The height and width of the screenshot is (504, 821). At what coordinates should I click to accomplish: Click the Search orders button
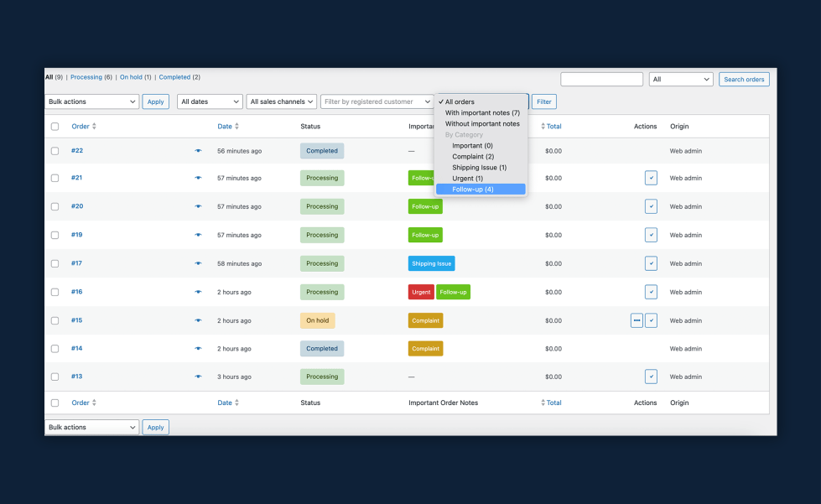pos(744,78)
